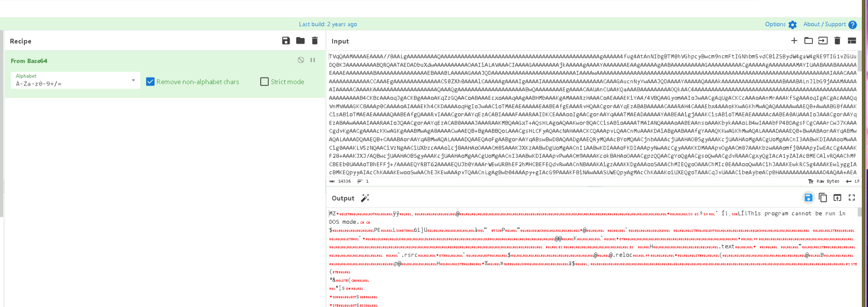The width and height of the screenshot is (868, 307).
Task: Maximise the output pane
Action: coord(852,198)
